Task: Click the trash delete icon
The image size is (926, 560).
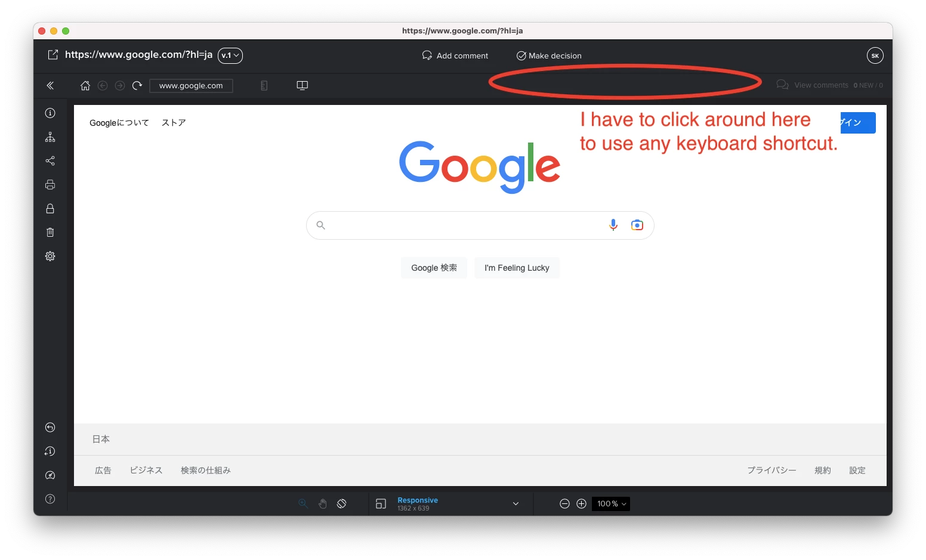Action: coord(50,232)
